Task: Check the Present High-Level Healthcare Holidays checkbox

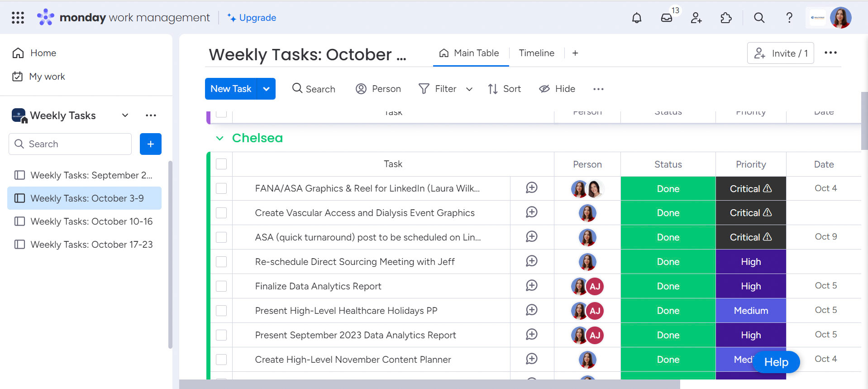Action: [x=221, y=311]
